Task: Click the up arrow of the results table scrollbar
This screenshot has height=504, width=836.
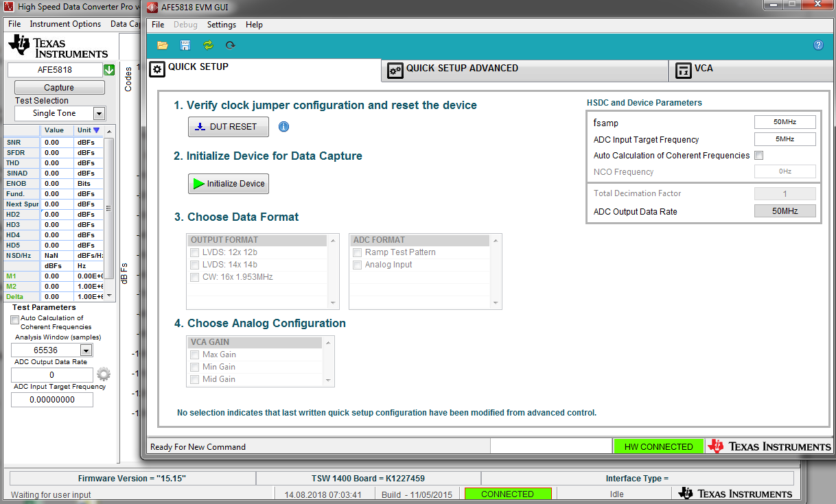Action: coord(108,130)
